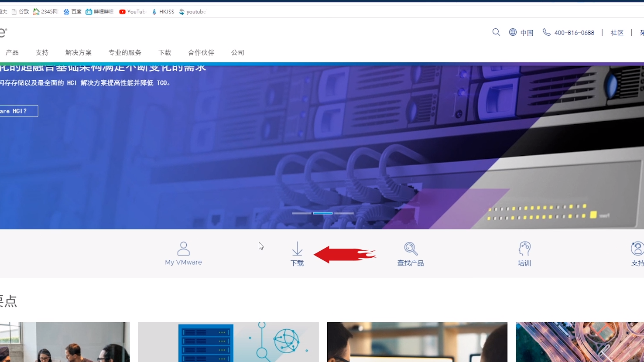Select the first carousel slide indicator
The width and height of the screenshot is (644, 362).
[301, 213]
